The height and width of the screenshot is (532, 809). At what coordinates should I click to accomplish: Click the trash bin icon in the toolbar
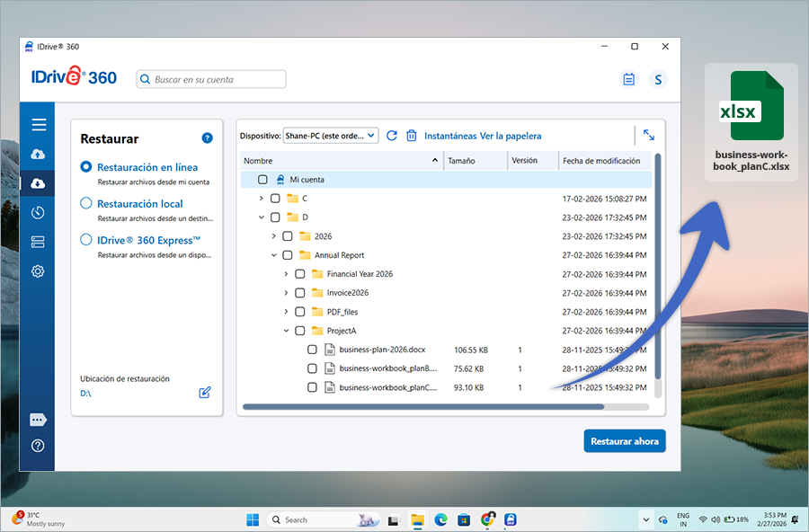(412, 136)
